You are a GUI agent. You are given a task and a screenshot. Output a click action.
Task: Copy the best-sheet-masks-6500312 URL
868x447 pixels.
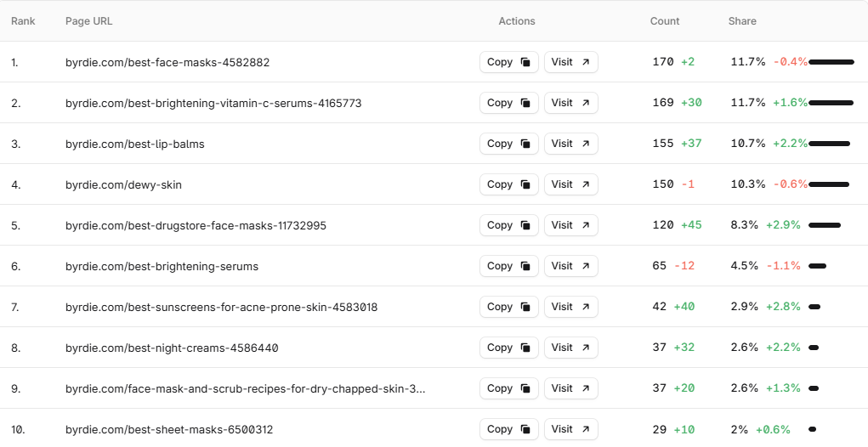tap(508, 429)
